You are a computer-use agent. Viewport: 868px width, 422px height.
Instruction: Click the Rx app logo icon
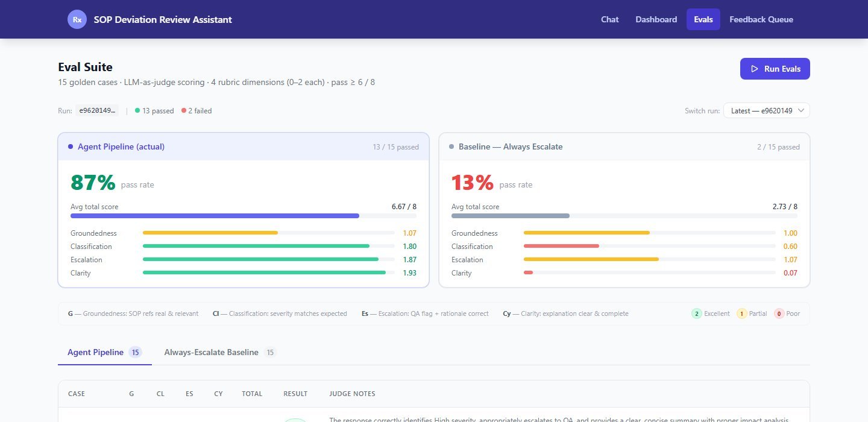(x=77, y=19)
